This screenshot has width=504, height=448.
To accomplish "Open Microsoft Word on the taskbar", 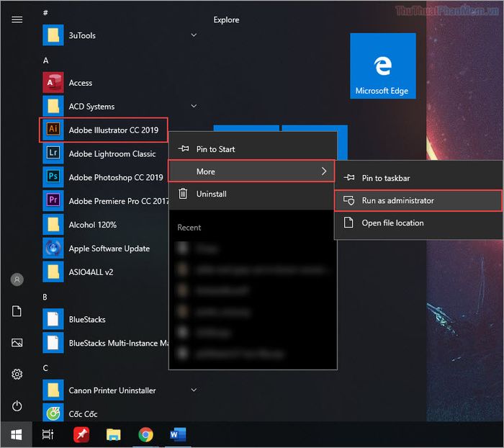I will [178, 435].
